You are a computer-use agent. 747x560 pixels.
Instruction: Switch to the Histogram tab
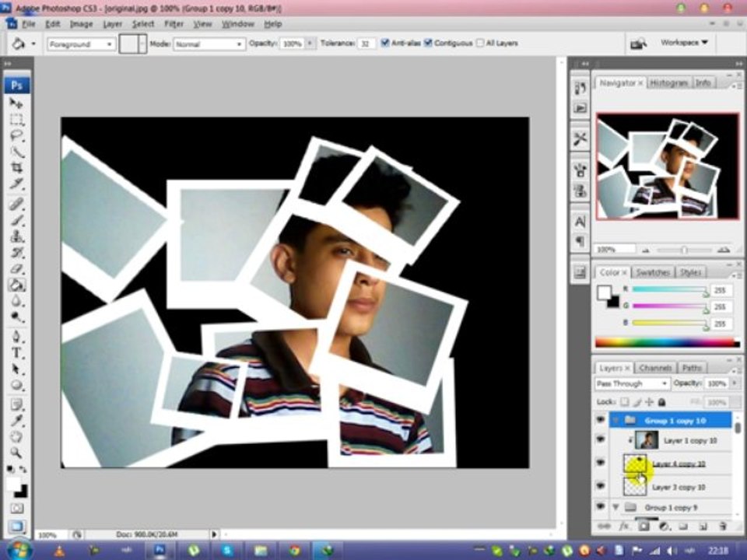[668, 83]
